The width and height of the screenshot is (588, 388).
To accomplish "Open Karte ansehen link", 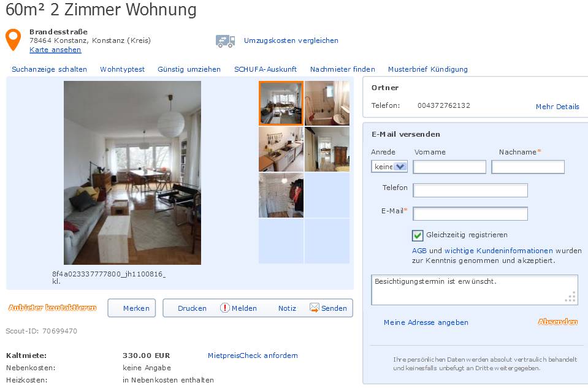I will coord(55,50).
